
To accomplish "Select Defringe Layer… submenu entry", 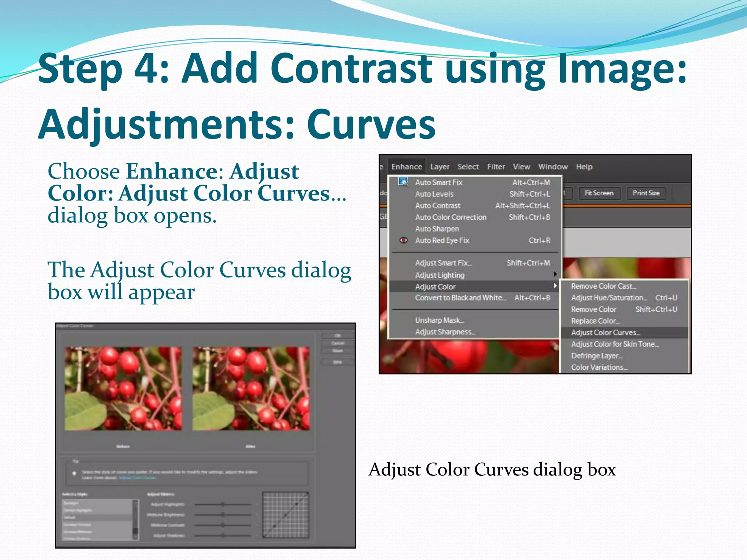I will (624, 356).
